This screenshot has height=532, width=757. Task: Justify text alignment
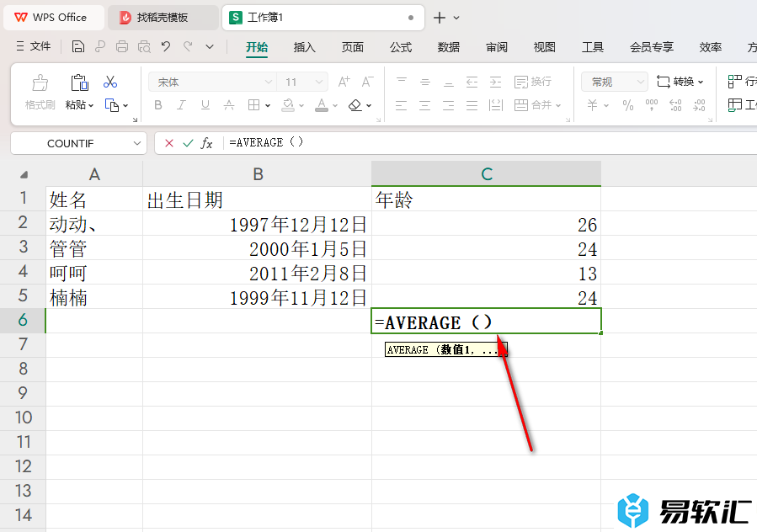[472, 104]
